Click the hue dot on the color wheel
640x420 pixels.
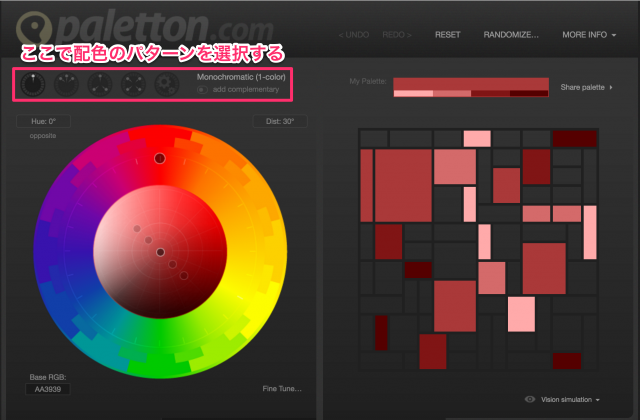click(x=159, y=158)
